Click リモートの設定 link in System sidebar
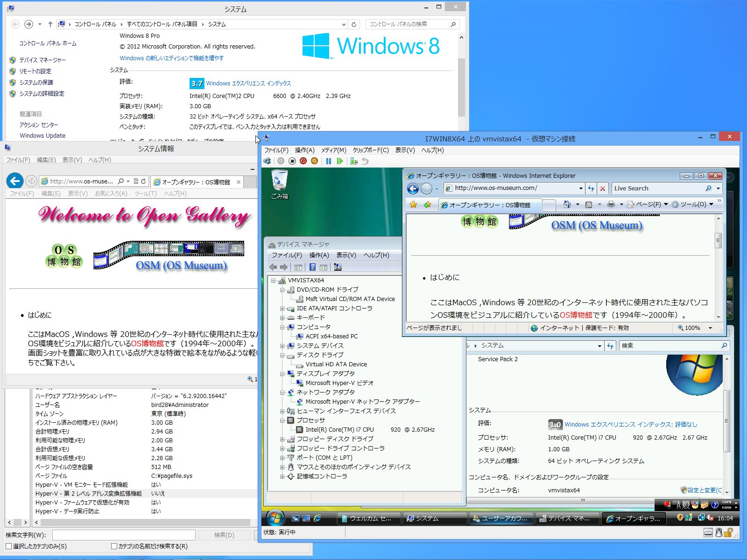This screenshot has width=747, height=560. [35, 71]
